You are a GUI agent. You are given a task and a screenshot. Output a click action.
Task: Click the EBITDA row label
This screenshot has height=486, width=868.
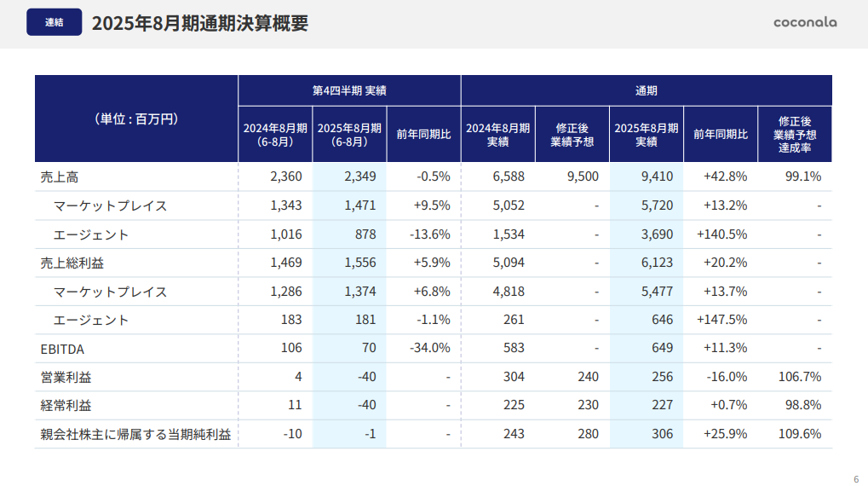[62, 349]
